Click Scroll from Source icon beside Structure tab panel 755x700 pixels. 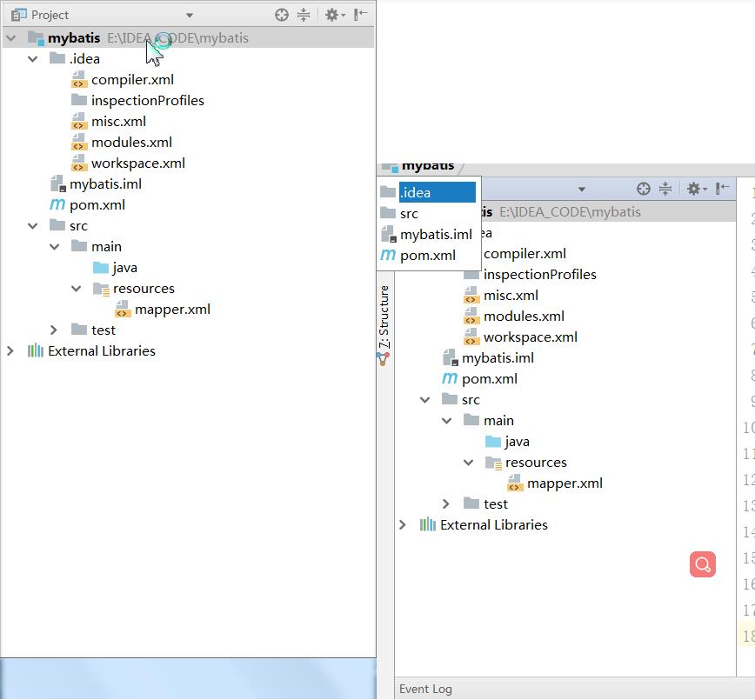coord(644,189)
